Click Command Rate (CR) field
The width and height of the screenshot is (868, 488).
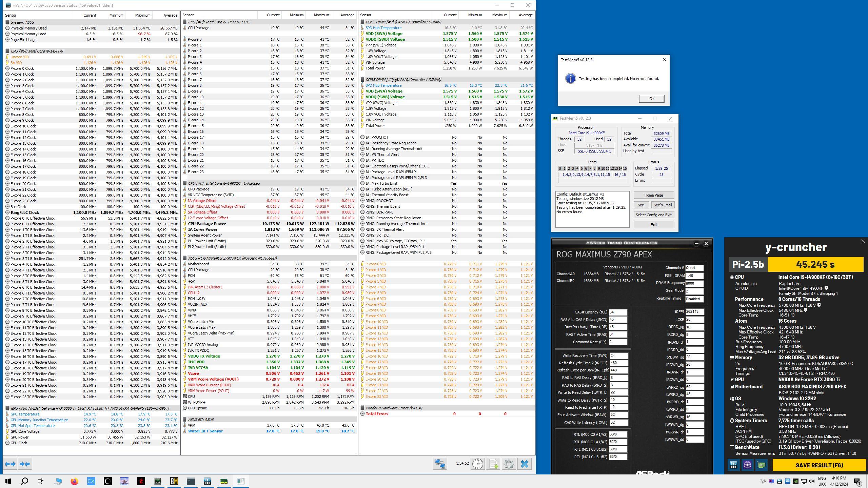tap(618, 342)
